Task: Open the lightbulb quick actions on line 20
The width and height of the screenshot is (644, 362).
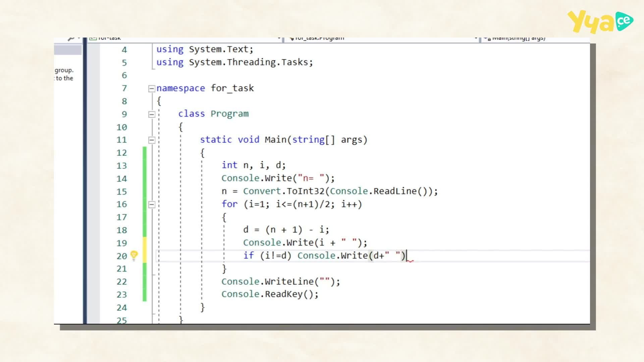Action: 134,256
